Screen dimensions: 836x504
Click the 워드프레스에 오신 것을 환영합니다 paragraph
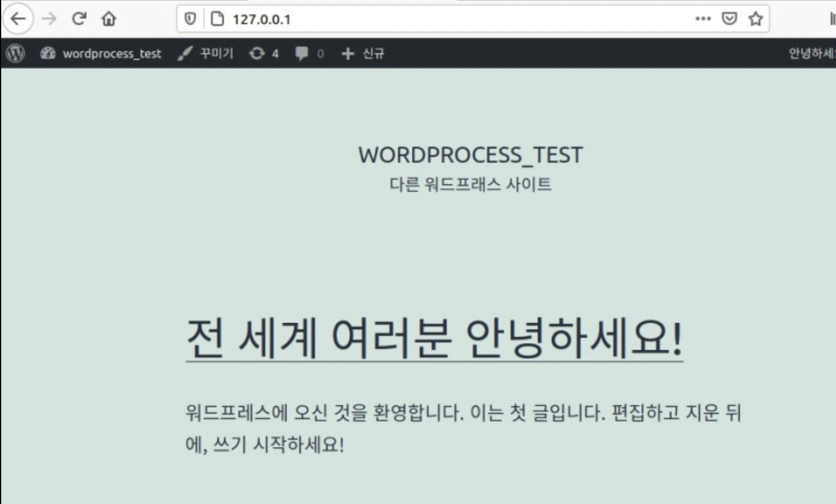click(463, 430)
